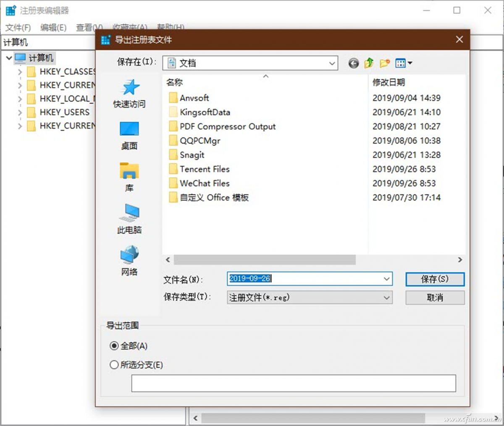Expand the HKEY_CURRENT_USER node
Screen dimensions: 504x426
pos(19,86)
